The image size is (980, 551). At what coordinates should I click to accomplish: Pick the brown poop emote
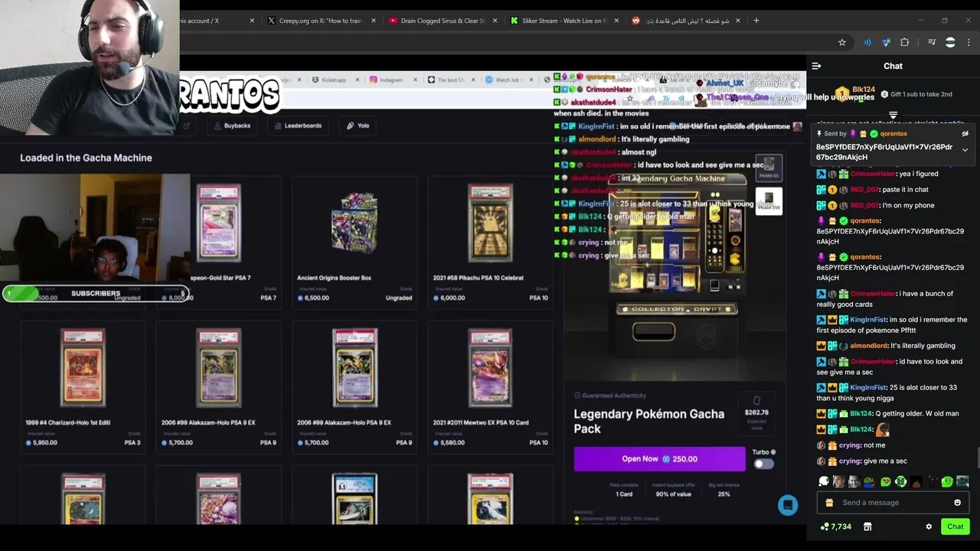point(916,481)
